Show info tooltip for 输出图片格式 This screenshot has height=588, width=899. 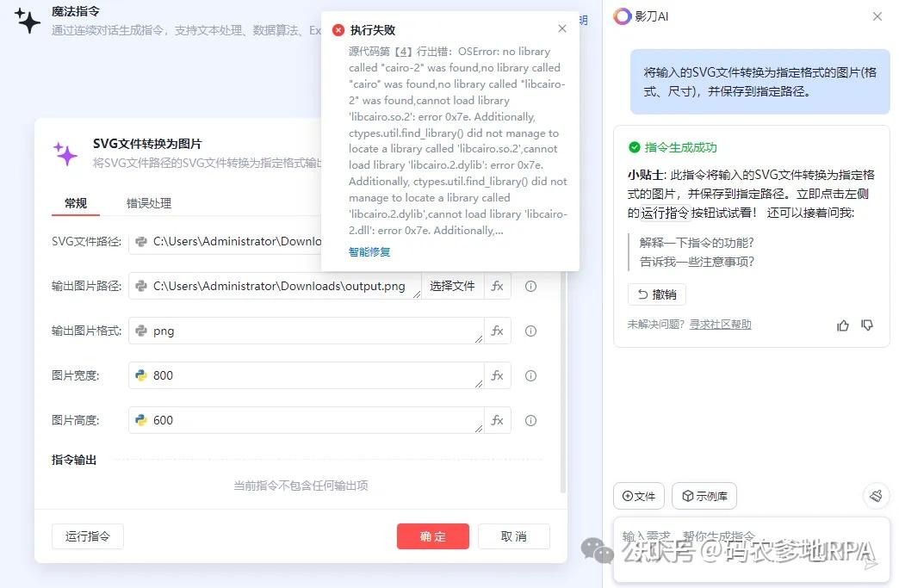(x=531, y=331)
